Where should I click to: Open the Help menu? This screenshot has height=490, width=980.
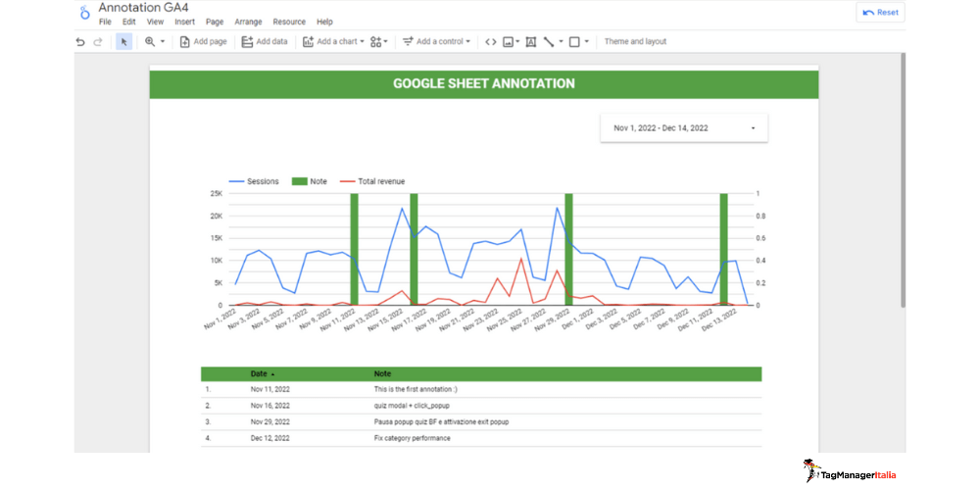324,22
